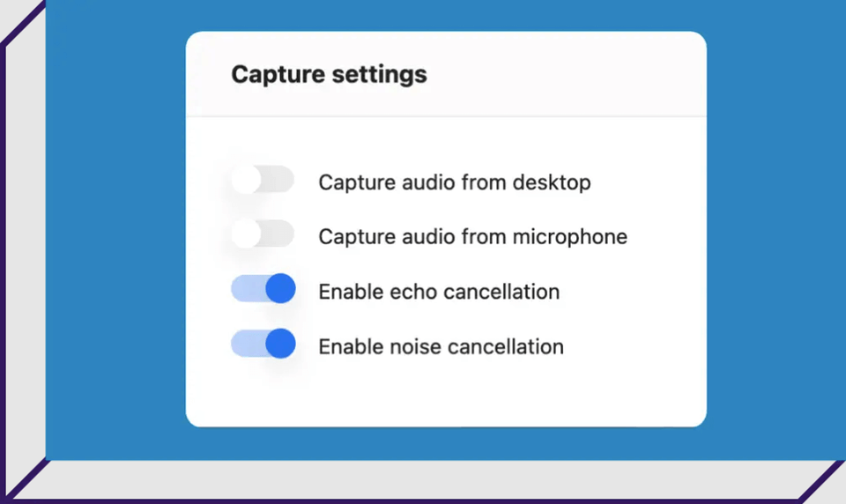This screenshot has height=504, width=846.
Task: Select the 'Enable echo cancellation' text
Action: tap(439, 292)
